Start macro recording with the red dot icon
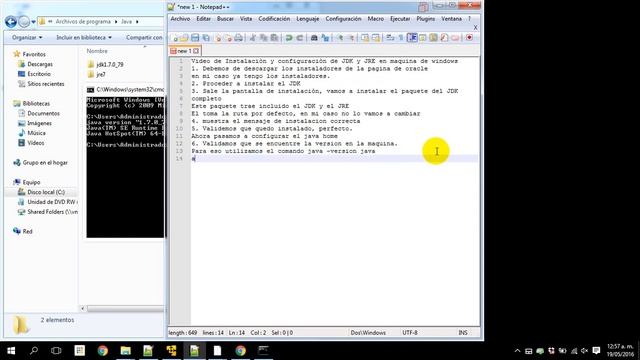Image resolution: width=640 pixels, height=360 pixels. coord(469,38)
